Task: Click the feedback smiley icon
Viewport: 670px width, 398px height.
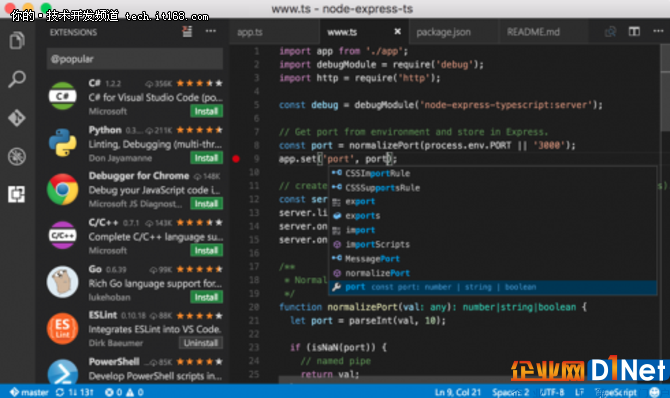Action: pos(654,392)
